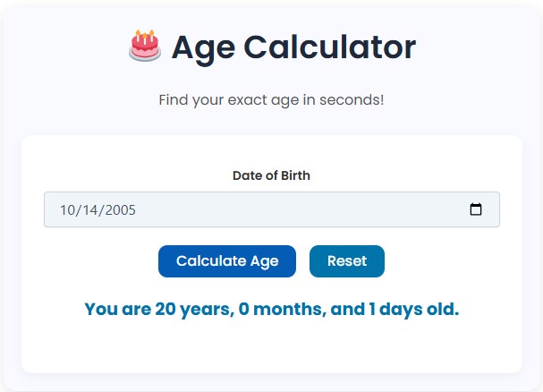The height and width of the screenshot is (392, 543).
Task: Click empty middle of the date input
Action: point(295,210)
